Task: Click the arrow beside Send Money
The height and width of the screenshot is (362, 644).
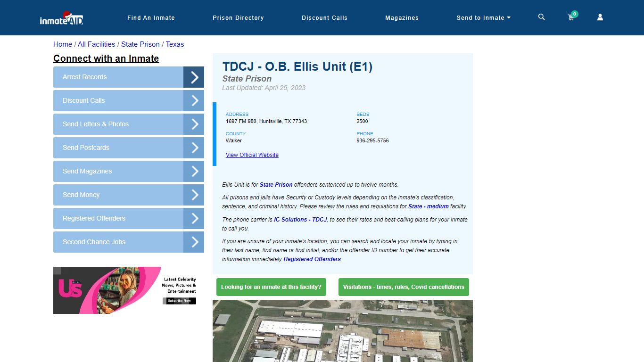Action: (194, 195)
